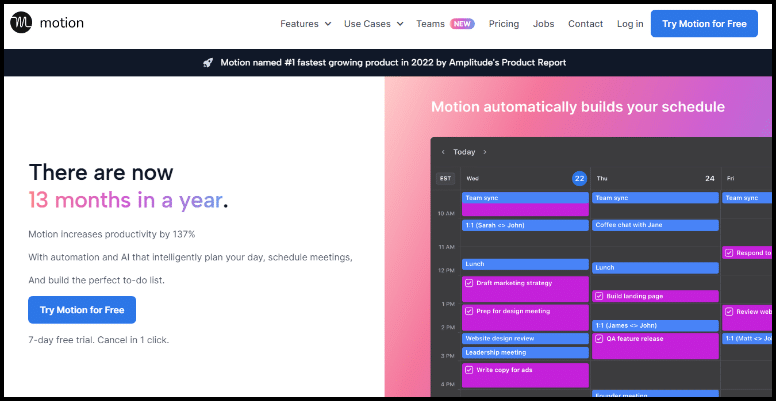Click Try Motion for Free header button

(704, 23)
